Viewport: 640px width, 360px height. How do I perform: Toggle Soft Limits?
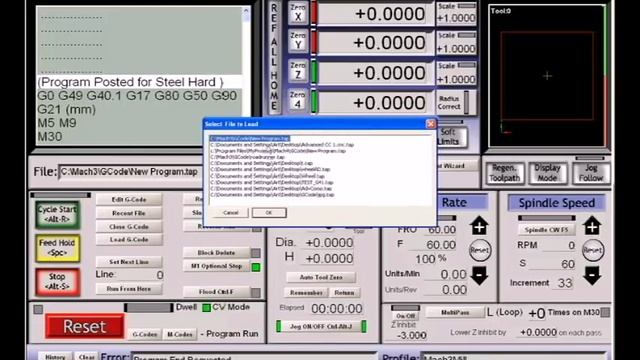451,137
